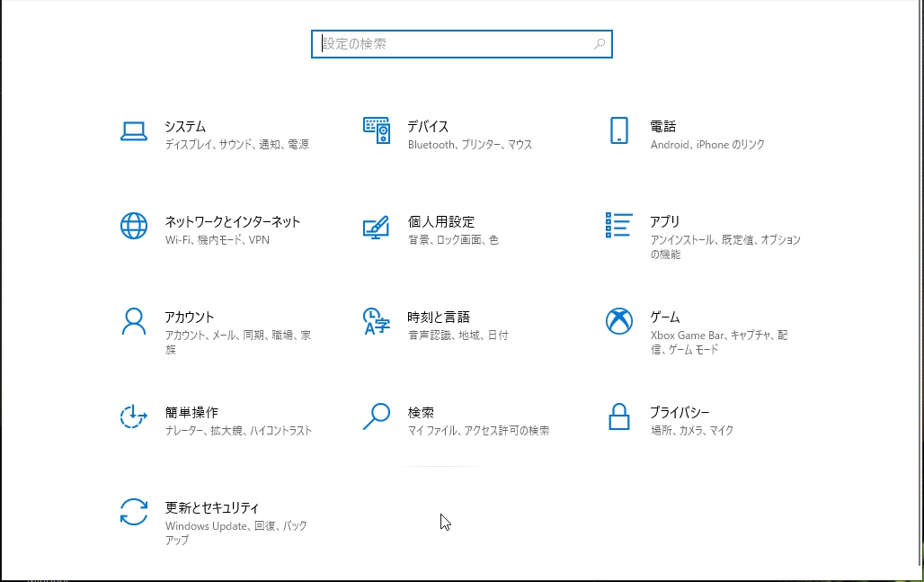Open Privacy settings via the padlock icon

[618, 417]
